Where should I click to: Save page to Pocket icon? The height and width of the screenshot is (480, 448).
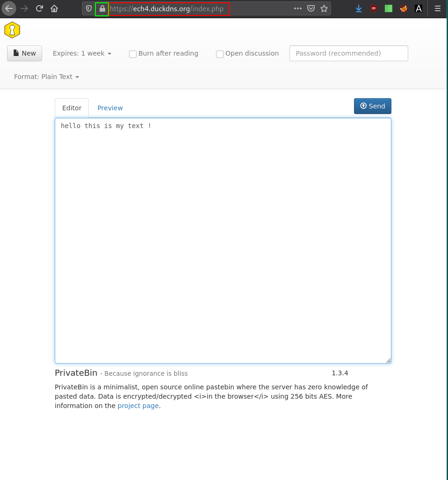click(311, 8)
